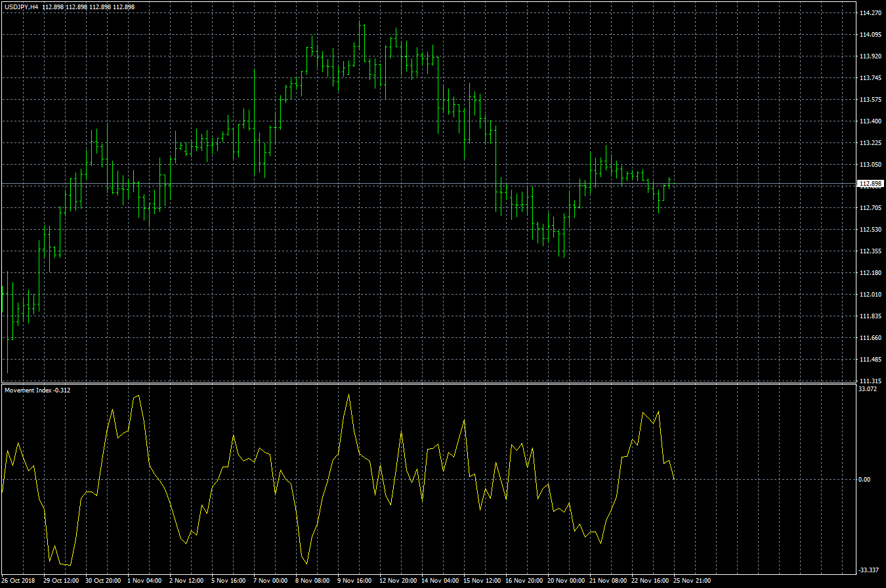Click the Movement Index -0.312 indicator label
This screenshot has height=588, width=886.
point(37,390)
